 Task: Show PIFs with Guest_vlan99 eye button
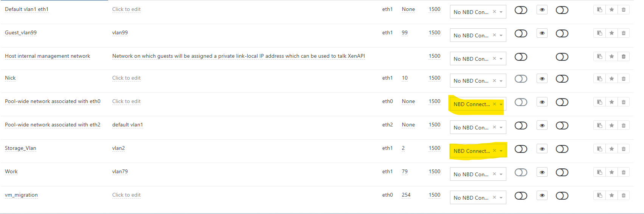click(542, 33)
